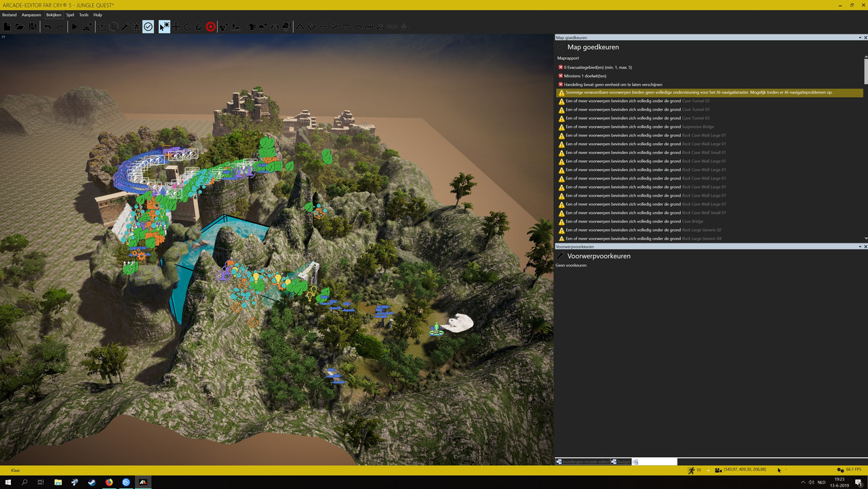Select the Cave Bridge warning row

pos(709,221)
